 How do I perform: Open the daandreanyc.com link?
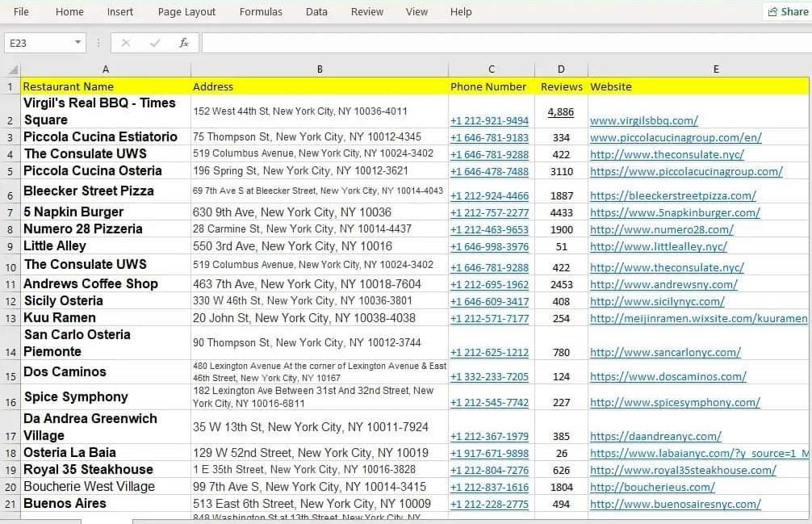(x=655, y=437)
